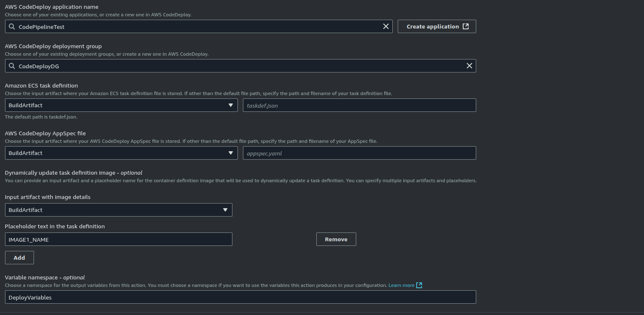
Task: Open the ECS task definition artifact dropdown
Action: coord(121,105)
